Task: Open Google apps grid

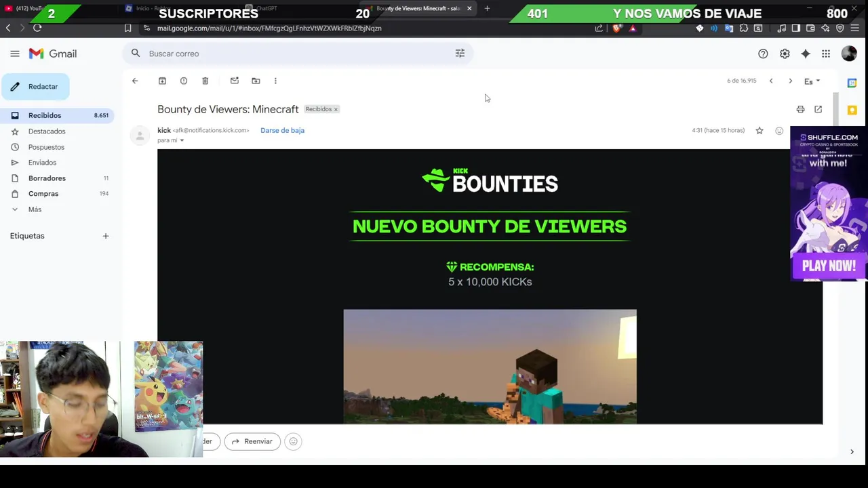Action: 826,54
